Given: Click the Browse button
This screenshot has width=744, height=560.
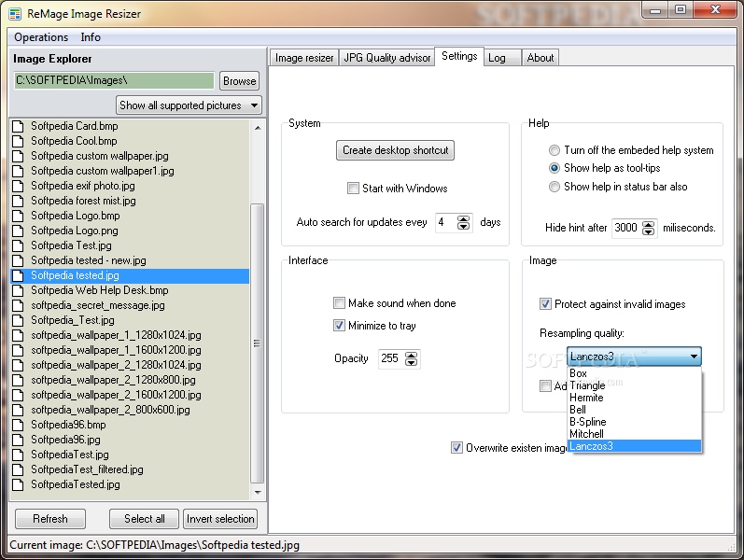Looking at the screenshot, I should 240,81.
